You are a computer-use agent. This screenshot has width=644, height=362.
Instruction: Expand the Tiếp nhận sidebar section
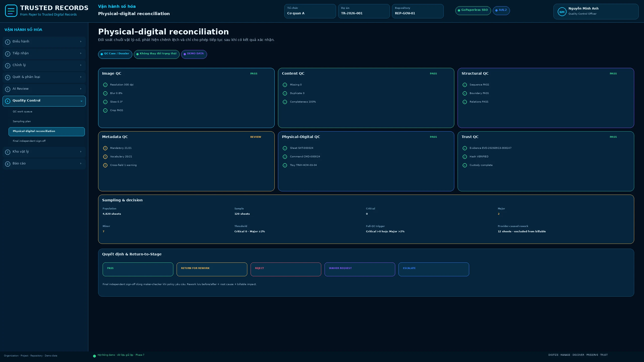coord(44,54)
